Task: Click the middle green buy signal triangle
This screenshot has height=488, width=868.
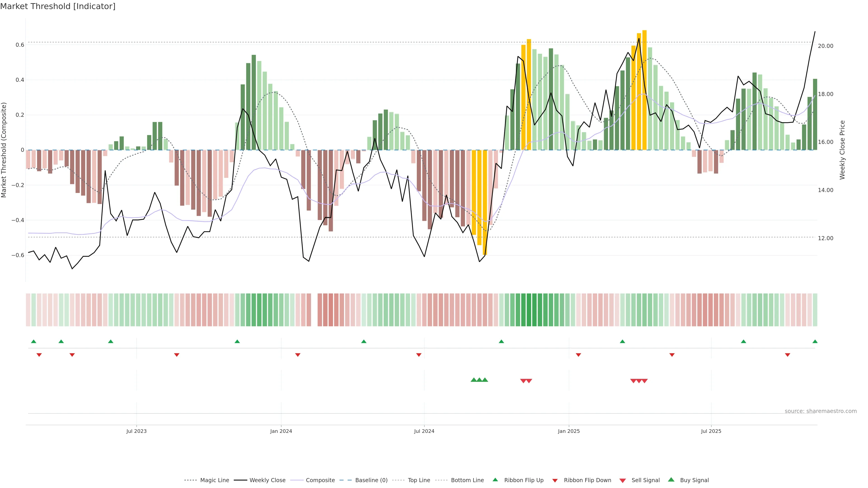Action: 479,380
